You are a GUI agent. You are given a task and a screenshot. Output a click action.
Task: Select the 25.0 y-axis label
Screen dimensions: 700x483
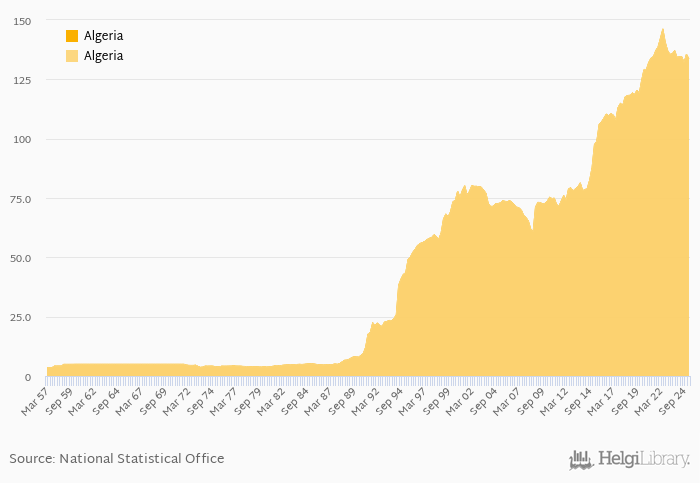20,318
